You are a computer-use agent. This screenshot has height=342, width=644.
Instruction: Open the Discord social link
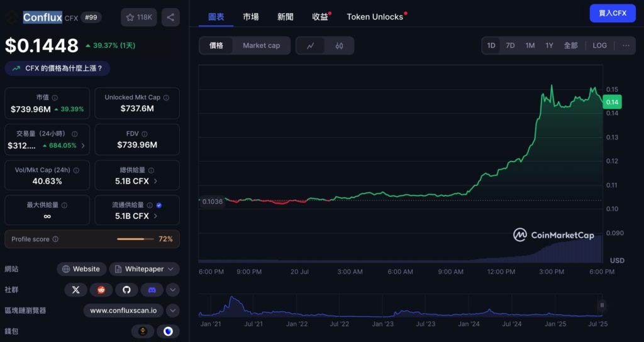[152, 290]
